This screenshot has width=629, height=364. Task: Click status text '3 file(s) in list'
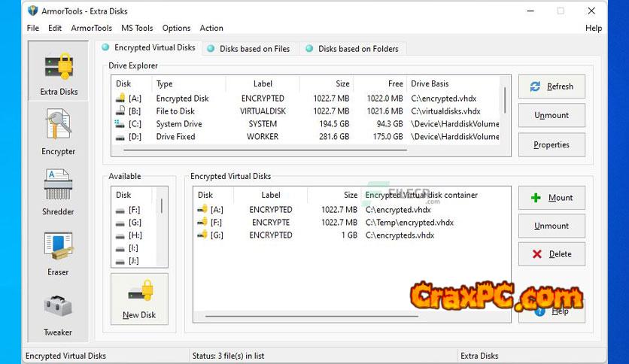[x=241, y=356]
